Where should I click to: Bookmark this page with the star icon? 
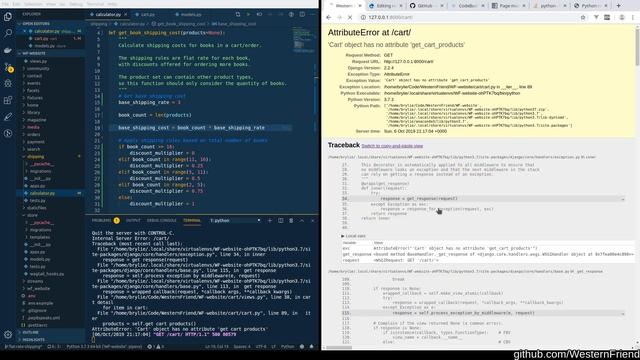pos(583,18)
